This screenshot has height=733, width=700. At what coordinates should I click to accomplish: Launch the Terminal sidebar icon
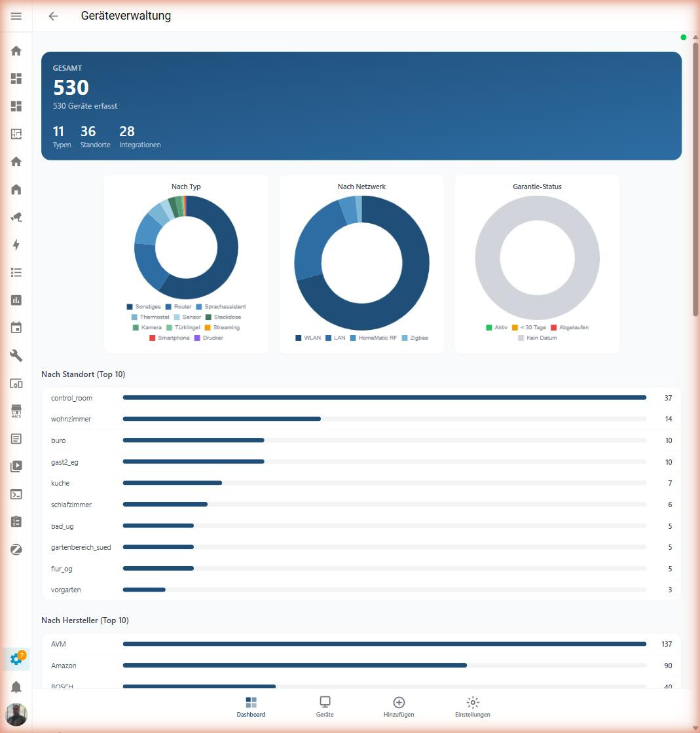[16, 494]
